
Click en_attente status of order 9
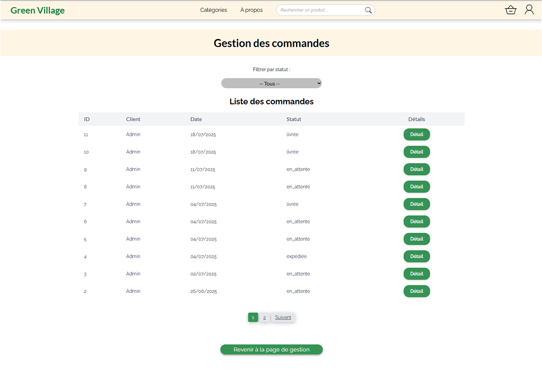tap(298, 169)
